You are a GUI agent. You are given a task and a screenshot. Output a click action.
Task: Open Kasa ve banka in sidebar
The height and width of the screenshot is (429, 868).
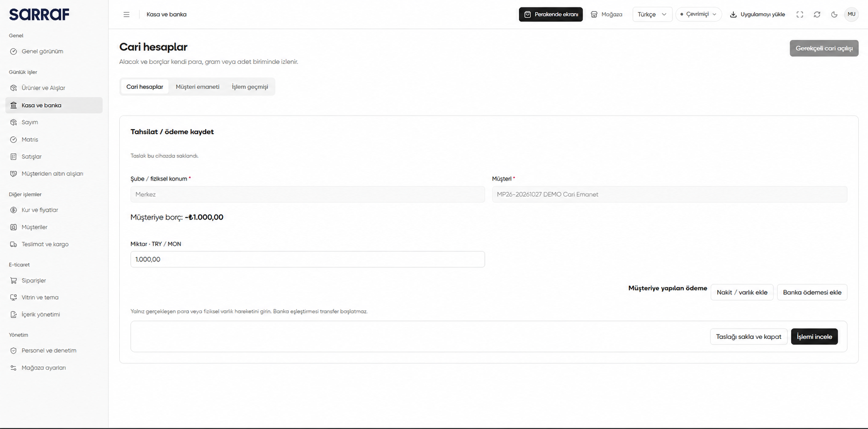click(x=54, y=105)
